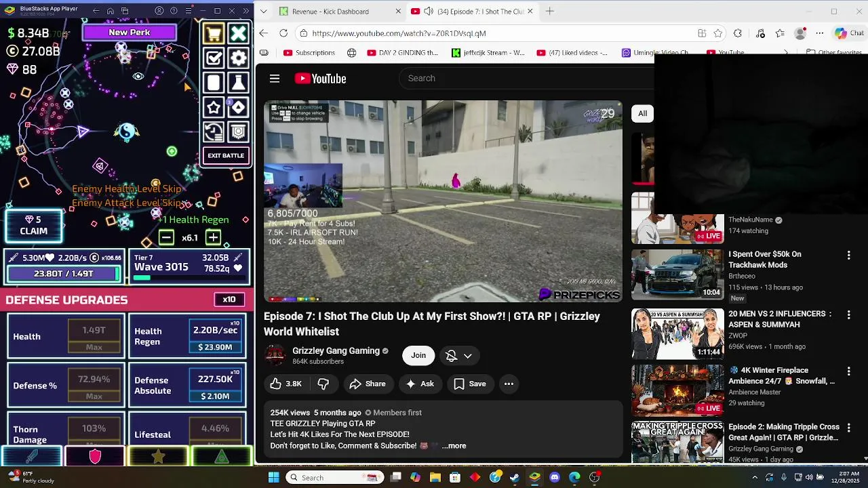
Task: Open the diamond module icon with notification badge
Action: [238, 108]
